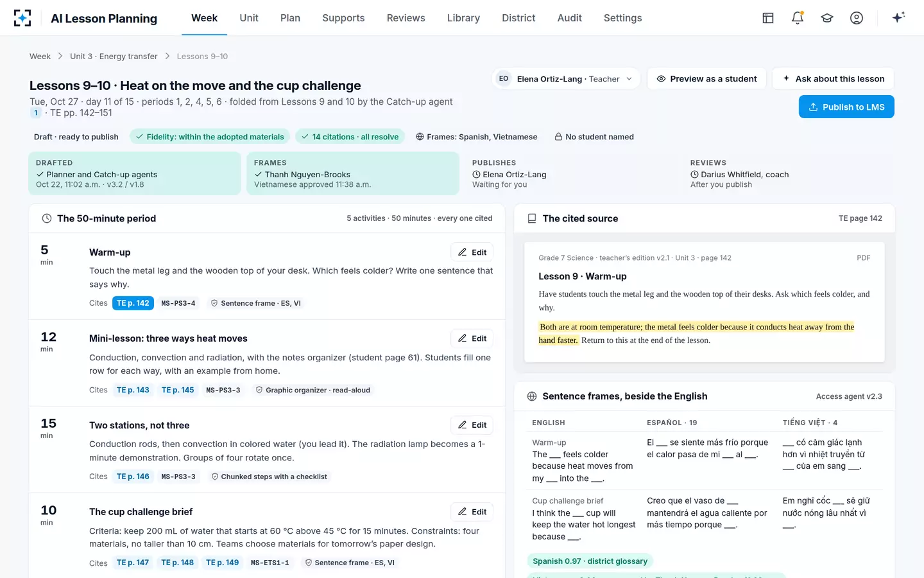This screenshot has width=924, height=578.
Task: Click Spanish 0.97 · district glossary chip
Action: [x=590, y=561]
